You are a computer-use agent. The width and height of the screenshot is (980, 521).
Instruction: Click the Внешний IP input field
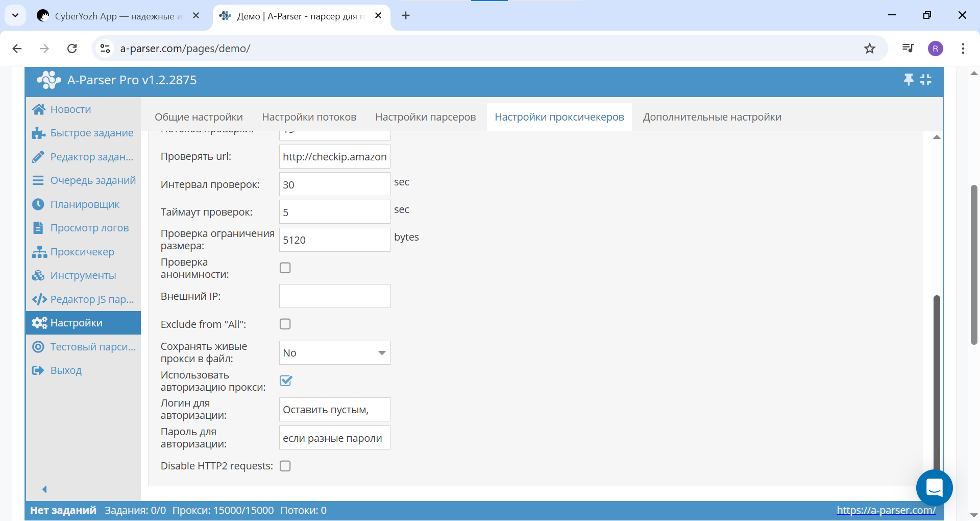334,296
